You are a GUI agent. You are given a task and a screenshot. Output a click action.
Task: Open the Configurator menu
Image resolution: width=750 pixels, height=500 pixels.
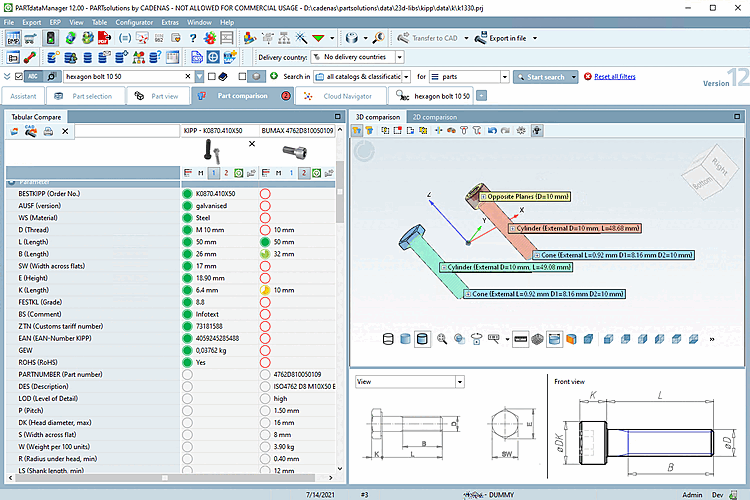(134, 21)
